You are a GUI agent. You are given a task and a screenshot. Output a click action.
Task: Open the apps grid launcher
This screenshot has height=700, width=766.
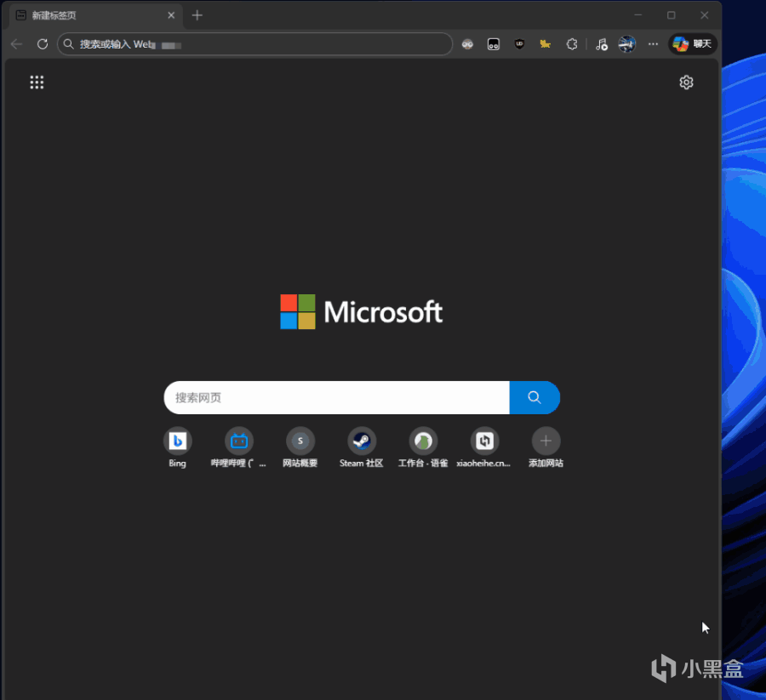click(x=37, y=83)
